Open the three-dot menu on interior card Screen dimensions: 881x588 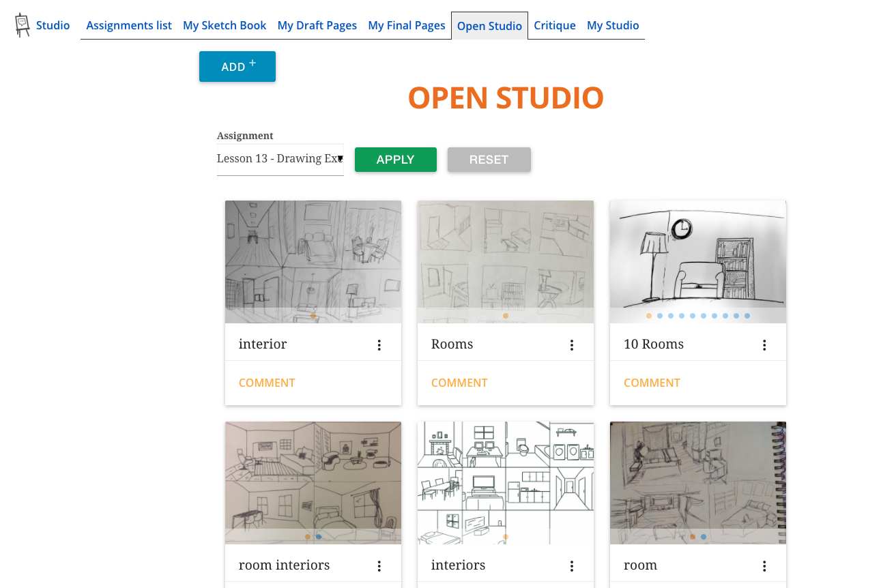click(x=379, y=345)
